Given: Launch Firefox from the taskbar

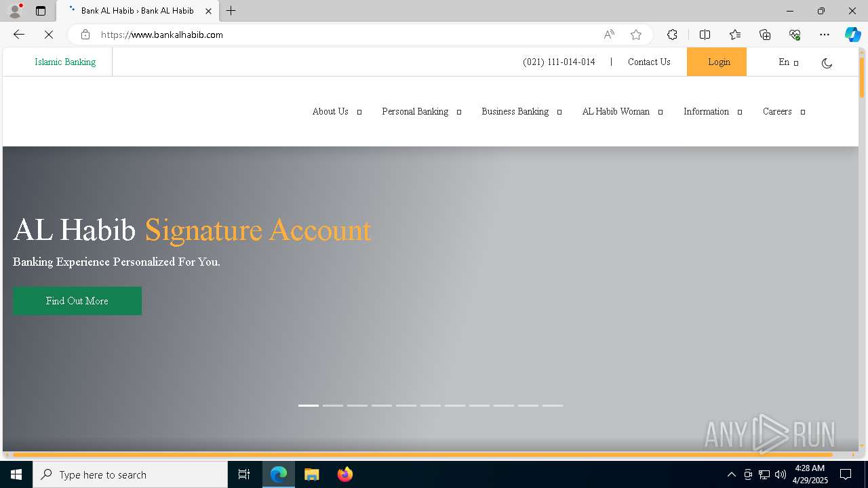Looking at the screenshot, I should tap(345, 474).
